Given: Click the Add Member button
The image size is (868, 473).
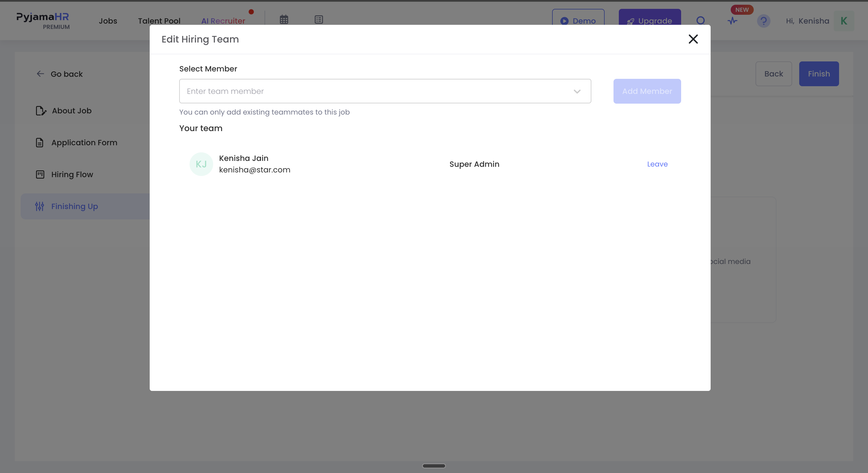Looking at the screenshot, I should tap(647, 91).
